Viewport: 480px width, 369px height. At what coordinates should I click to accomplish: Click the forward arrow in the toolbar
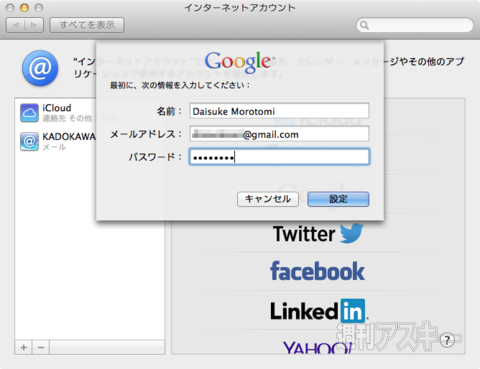(34, 25)
